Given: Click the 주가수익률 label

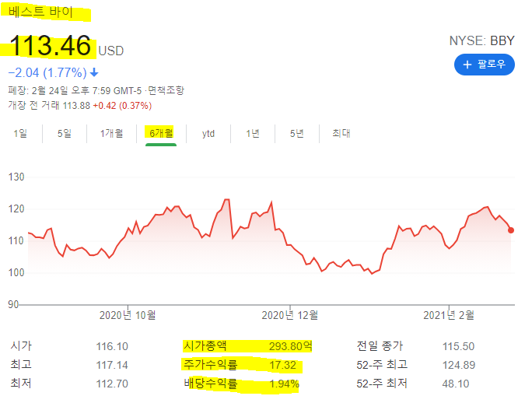Looking at the screenshot, I should [210, 365].
